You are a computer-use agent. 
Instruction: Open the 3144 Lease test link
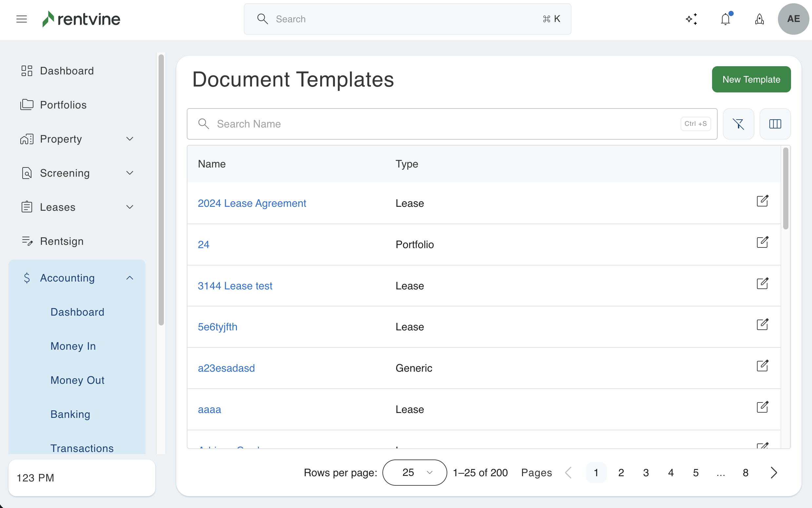point(235,285)
